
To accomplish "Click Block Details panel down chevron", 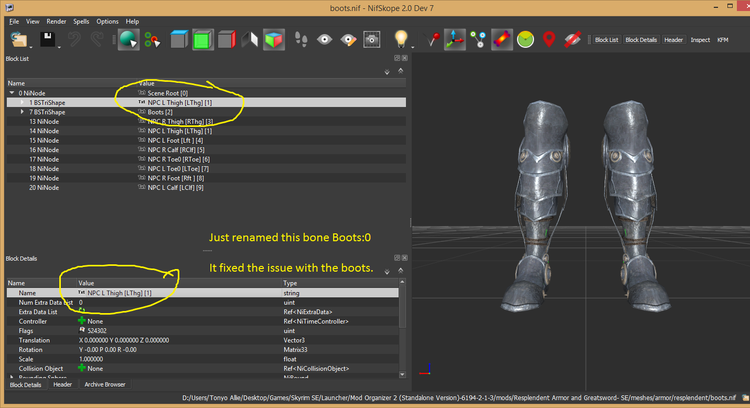I will tap(386, 271).
